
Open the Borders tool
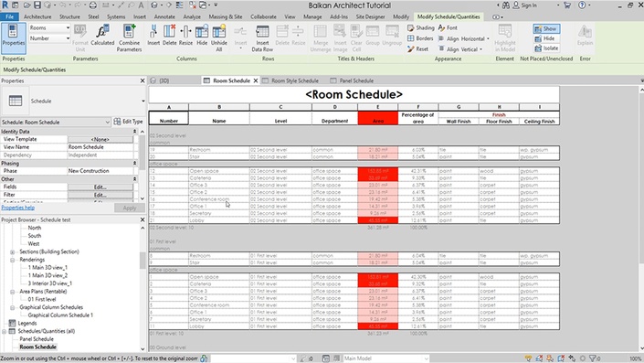[420, 38]
